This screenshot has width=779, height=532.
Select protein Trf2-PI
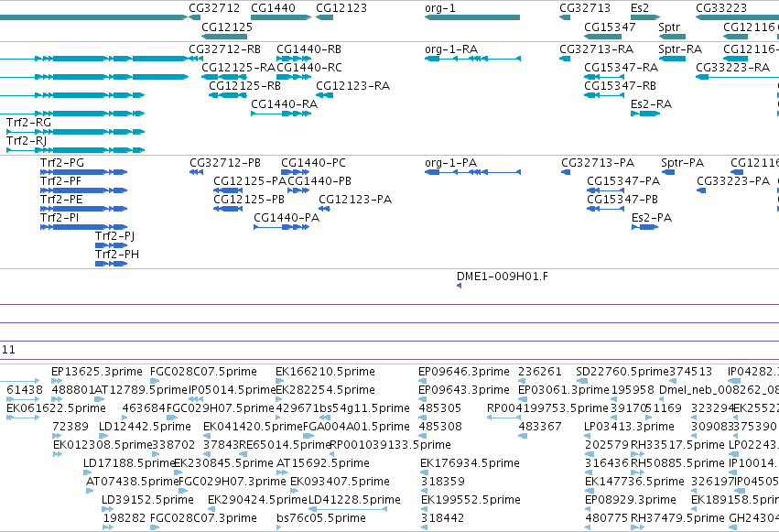coord(60,218)
